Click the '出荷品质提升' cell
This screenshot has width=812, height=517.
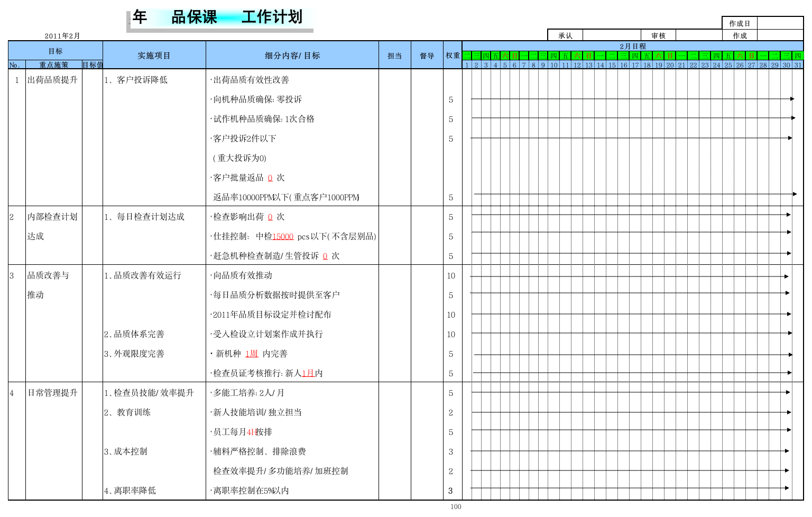tap(52, 80)
